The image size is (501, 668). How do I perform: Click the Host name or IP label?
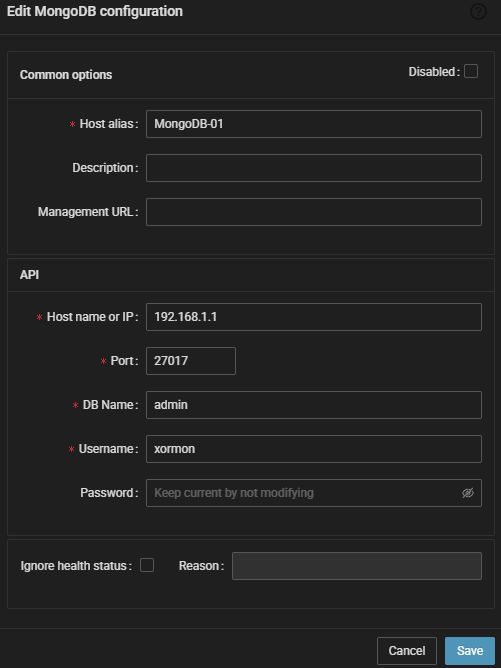(x=92, y=317)
